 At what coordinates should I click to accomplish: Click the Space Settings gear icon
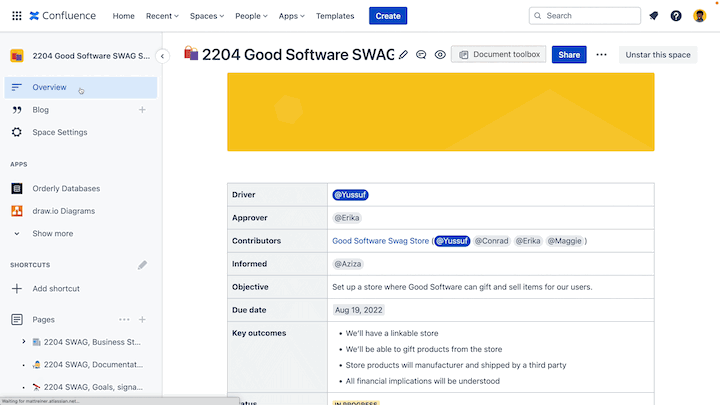17,132
